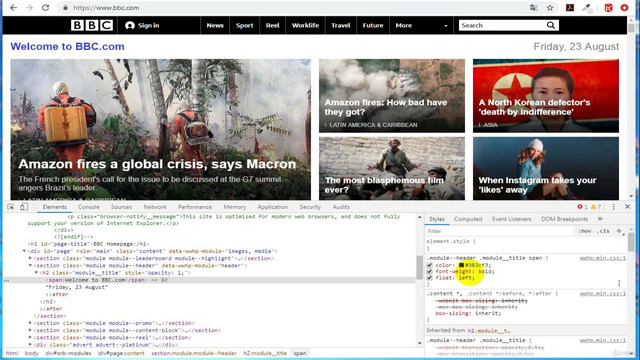Toggle the .cls class editor button
Viewport: 640px width, 360px height.
[x=603, y=231]
